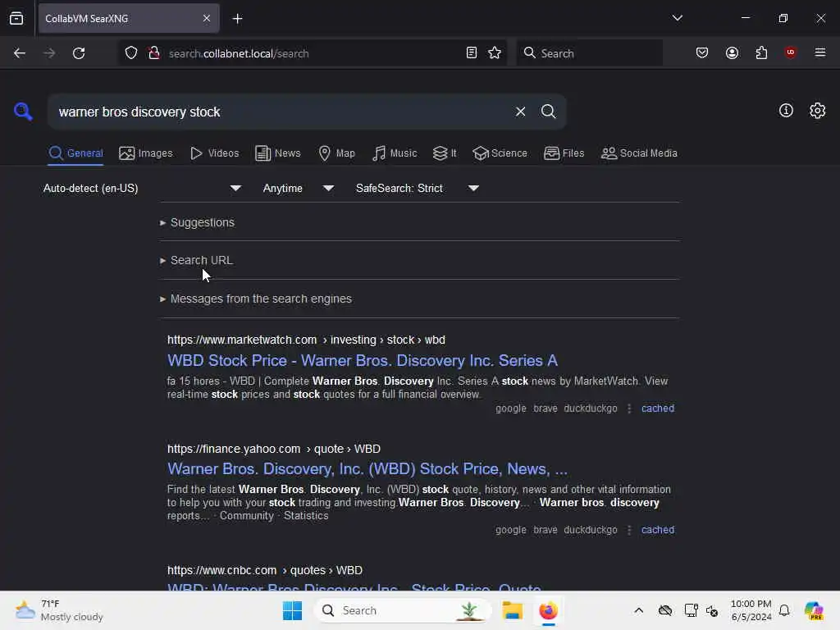Switch to the Images tab

click(x=146, y=153)
